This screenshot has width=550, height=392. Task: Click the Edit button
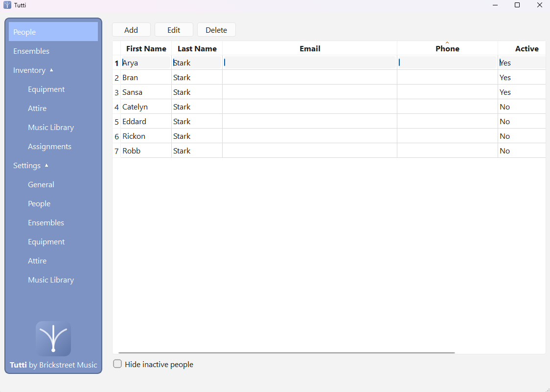pos(174,30)
